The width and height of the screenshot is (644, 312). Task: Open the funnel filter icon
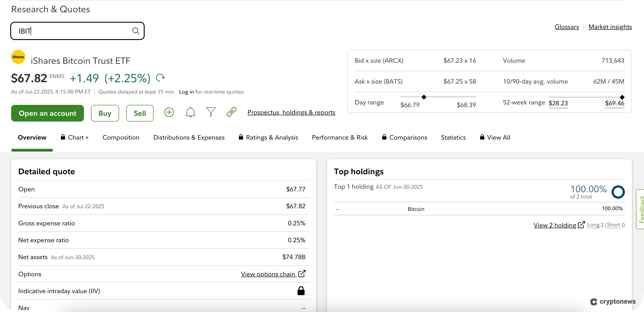tap(211, 112)
